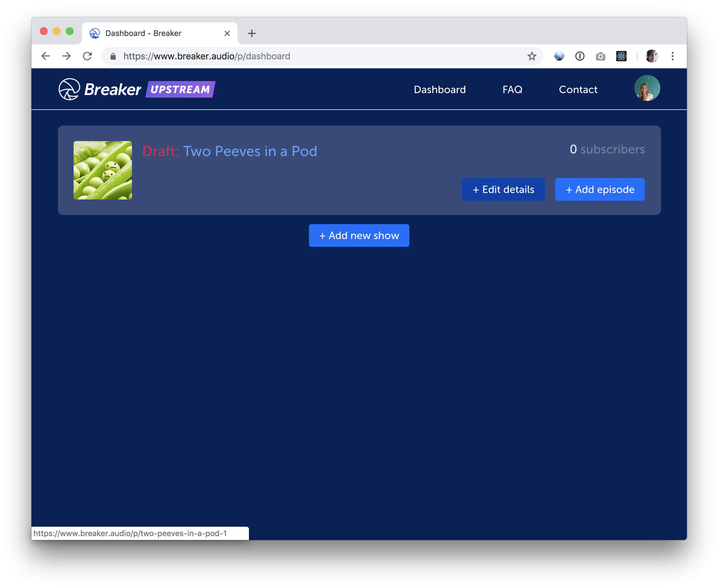The image size is (718, 588).
Task: Click the browser forward arrow
Action: pos(67,56)
